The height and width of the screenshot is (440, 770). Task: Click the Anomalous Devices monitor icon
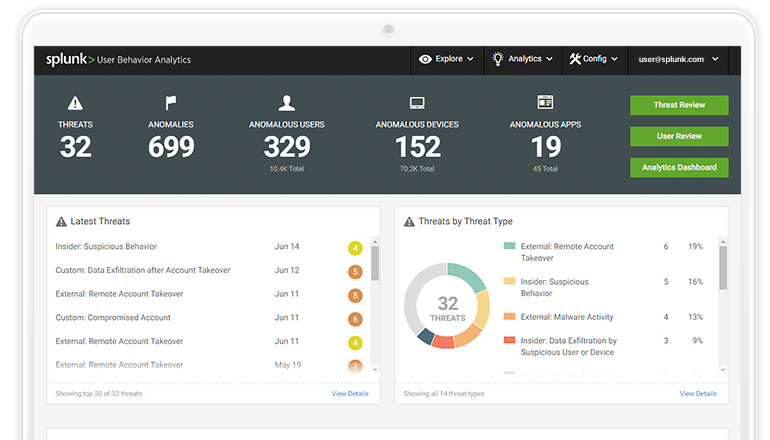(x=417, y=103)
